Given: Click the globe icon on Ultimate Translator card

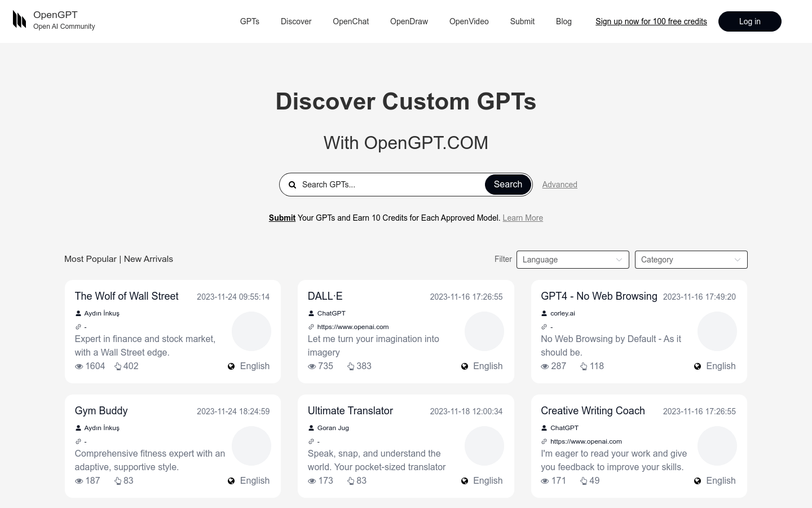Looking at the screenshot, I should click(465, 481).
